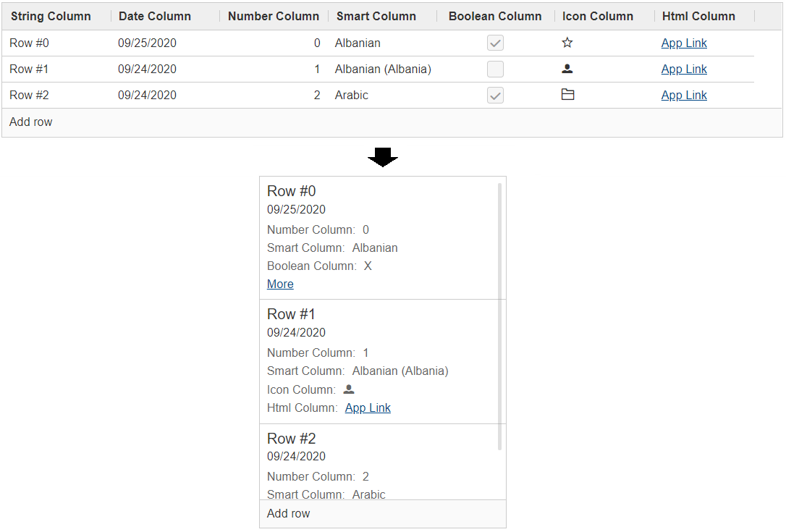The width and height of the screenshot is (786, 532).
Task: Click the person icon in Row #1 of the table
Action: [567, 69]
